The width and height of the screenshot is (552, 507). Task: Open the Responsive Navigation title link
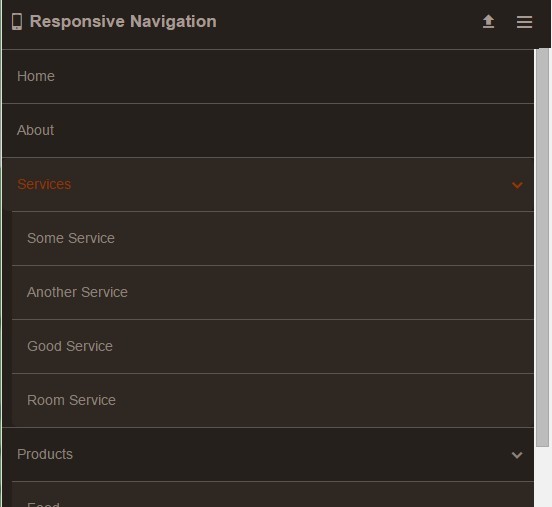pos(123,21)
